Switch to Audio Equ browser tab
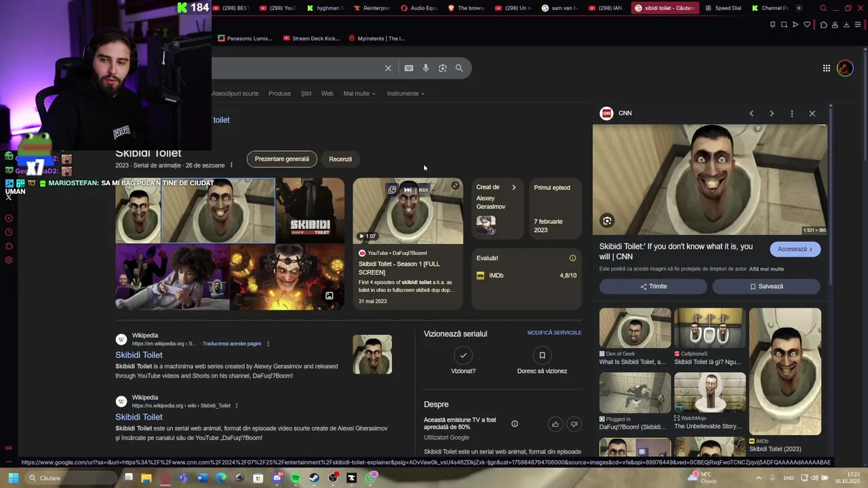Screen dimensions: 868x488 click(418, 8)
